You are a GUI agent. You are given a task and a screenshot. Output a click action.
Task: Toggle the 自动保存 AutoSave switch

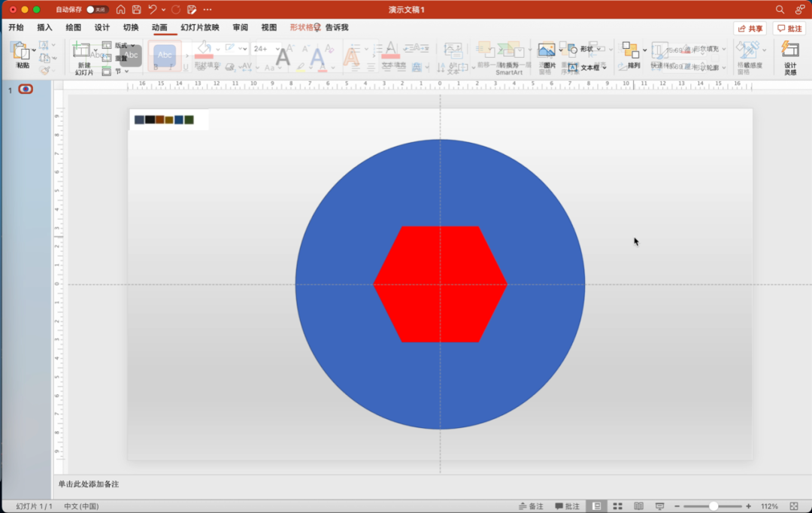click(97, 10)
